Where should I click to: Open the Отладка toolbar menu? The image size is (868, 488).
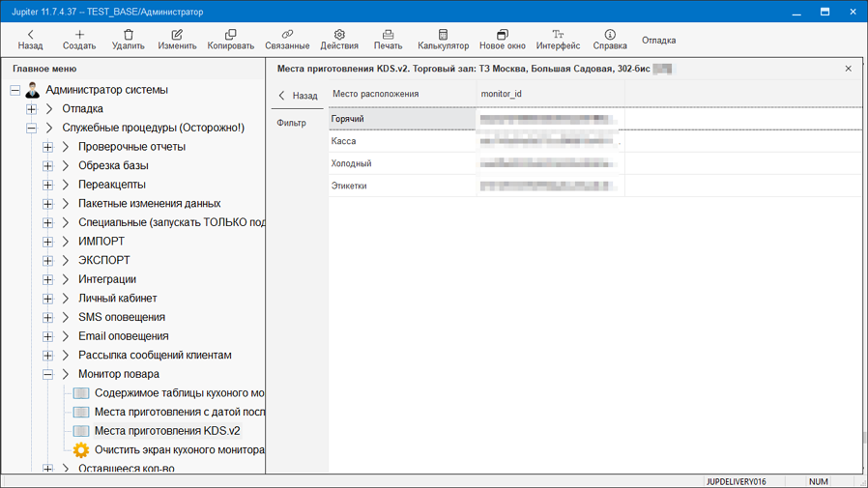[x=658, y=41]
